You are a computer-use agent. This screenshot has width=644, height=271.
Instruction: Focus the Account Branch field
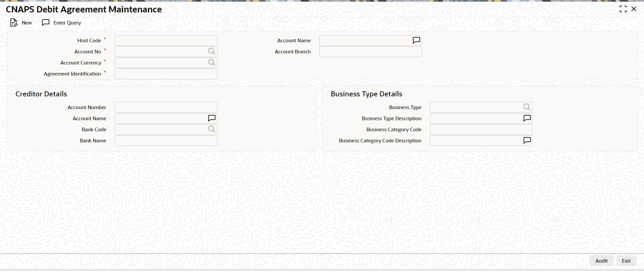click(x=371, y=52)
